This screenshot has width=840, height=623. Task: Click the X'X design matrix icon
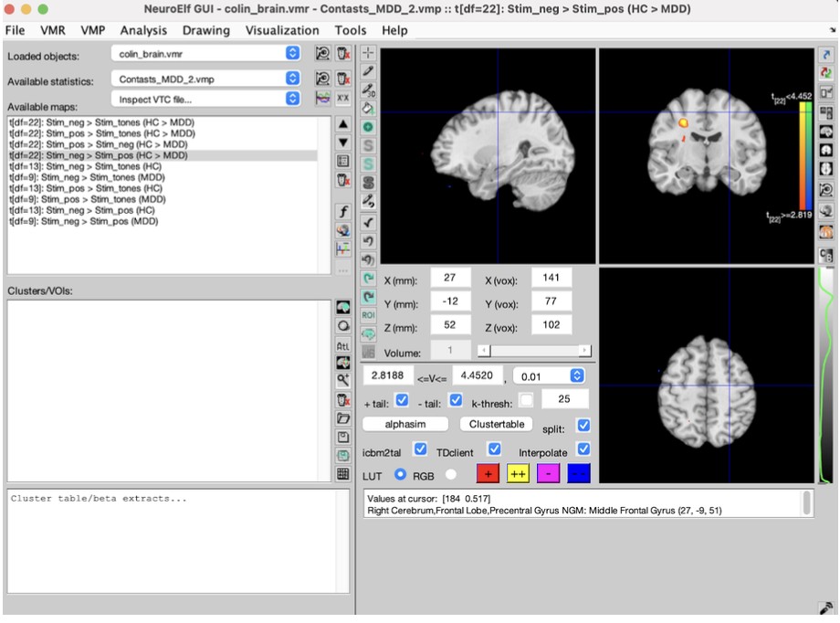(x=343, y=98)
